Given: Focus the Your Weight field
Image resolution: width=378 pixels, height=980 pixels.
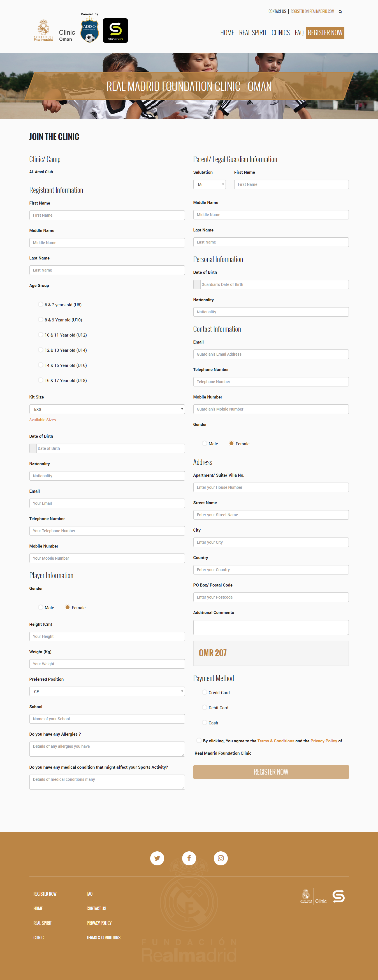Looking at the screenshot, I should click(107, 664).
